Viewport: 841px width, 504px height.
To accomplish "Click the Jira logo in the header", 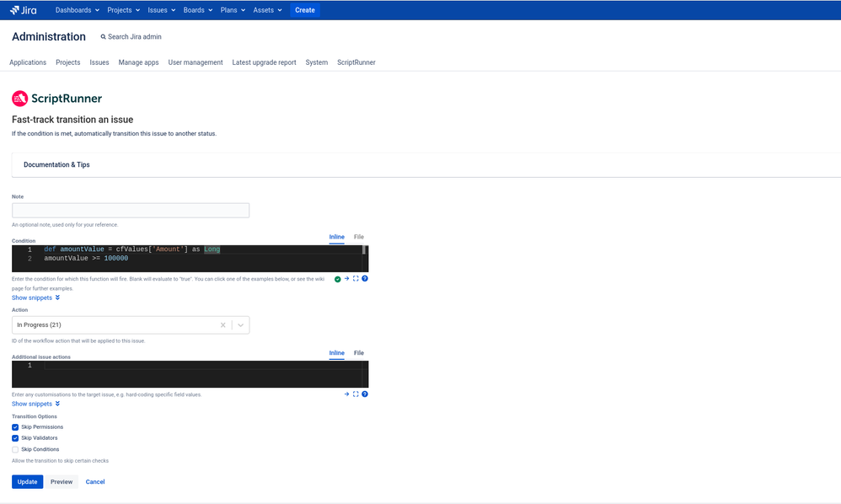I will [x=23, y=10].
